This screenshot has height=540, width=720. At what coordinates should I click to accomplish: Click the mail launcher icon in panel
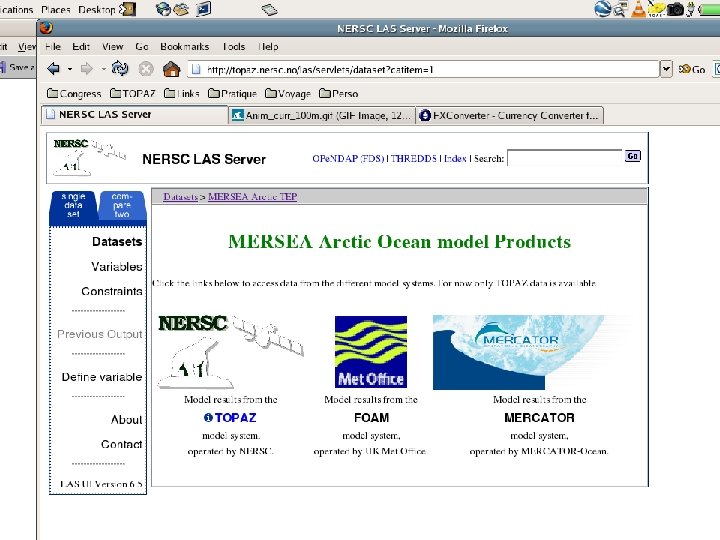181,9
